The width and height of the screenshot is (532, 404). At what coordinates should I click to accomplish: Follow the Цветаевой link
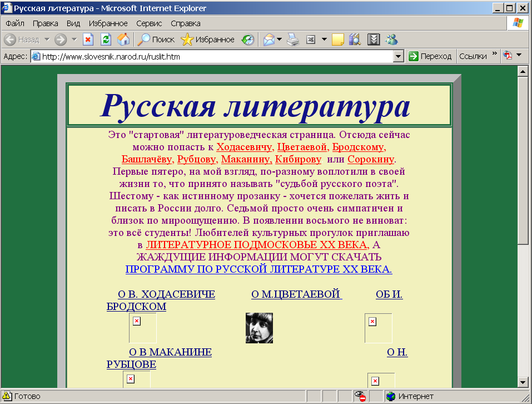[303, 147]
